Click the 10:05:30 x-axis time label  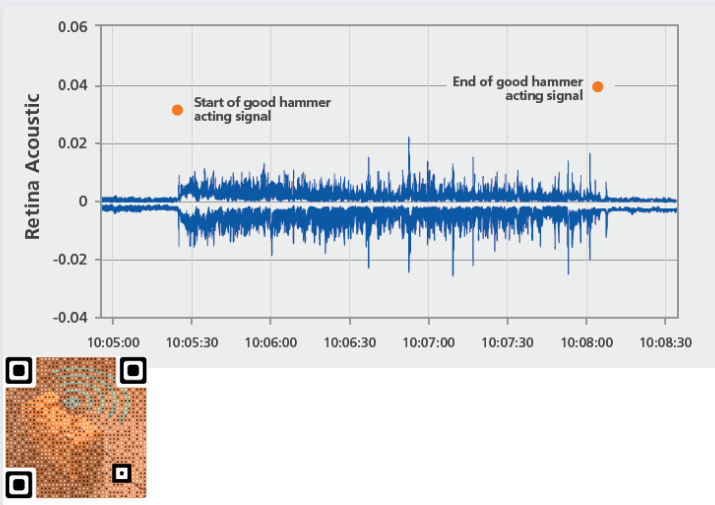click(x=193, y=342)
